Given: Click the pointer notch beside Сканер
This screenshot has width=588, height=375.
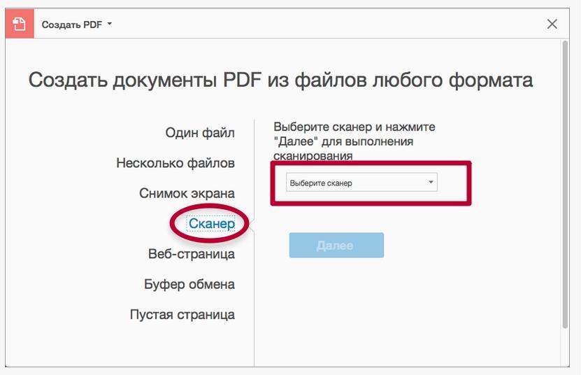Looking at the screenshot, I should pos(252,225).
